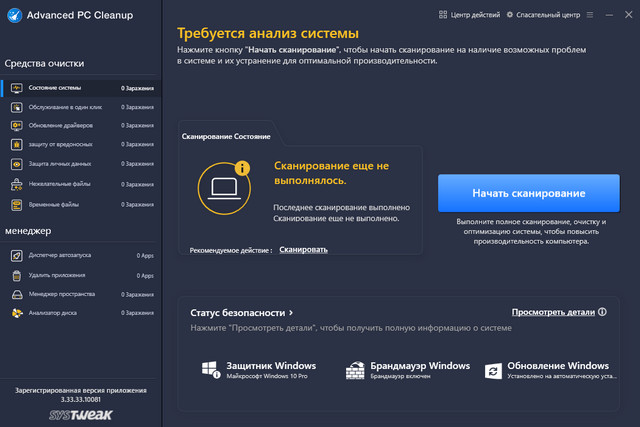This screenshot has height=427, width=640.
Task: Click the Сканирование еще не выполнялось text
Action: (331, 173)
